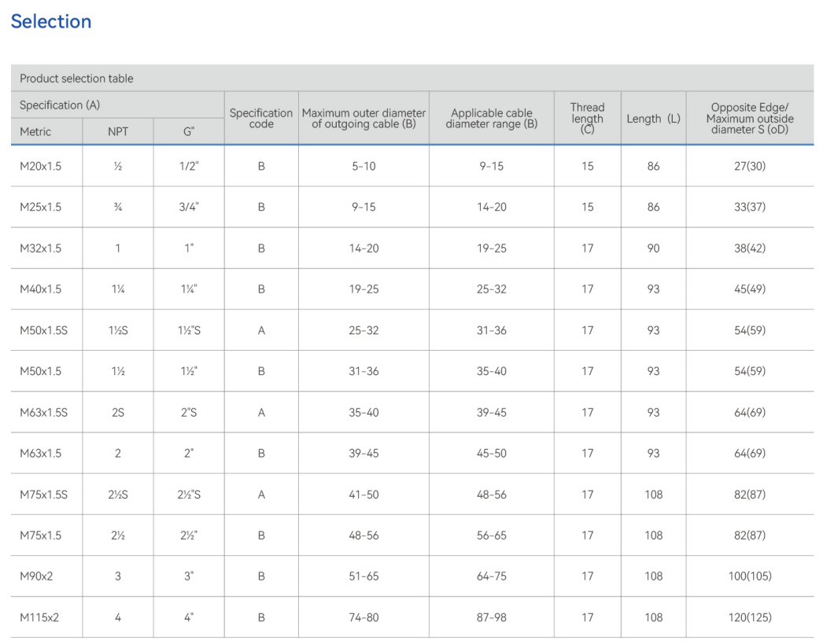Click the M90x2 row label

click(x=36, y=576)
